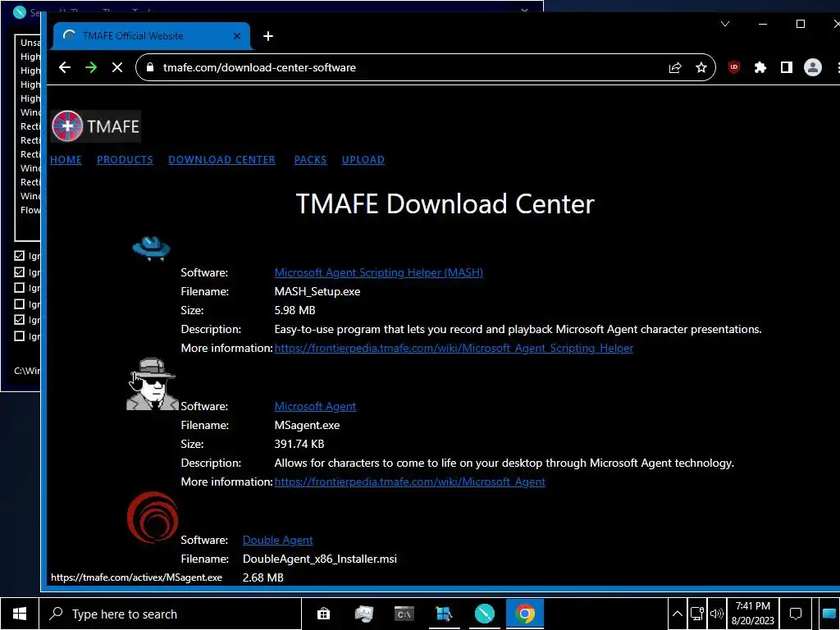Image resolution: width=840 pixels, height=630 pixels.
Task: Open the Chrome profile avatar
Action: click(813, 67)
